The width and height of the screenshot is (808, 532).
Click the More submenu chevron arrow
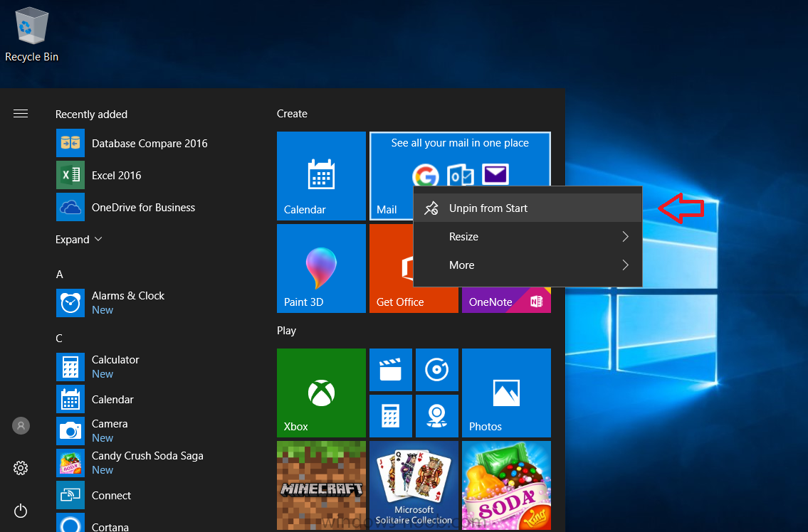coord(625,265)
